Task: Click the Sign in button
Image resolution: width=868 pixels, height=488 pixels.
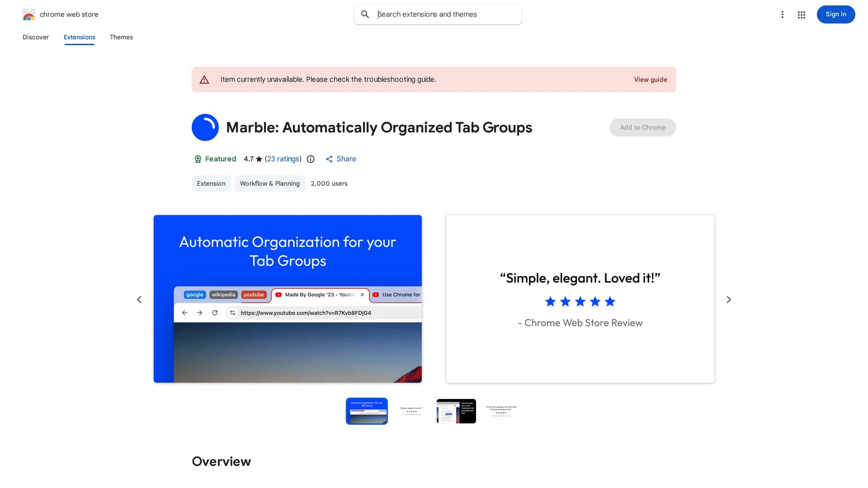Action: (x=836, y=14)
